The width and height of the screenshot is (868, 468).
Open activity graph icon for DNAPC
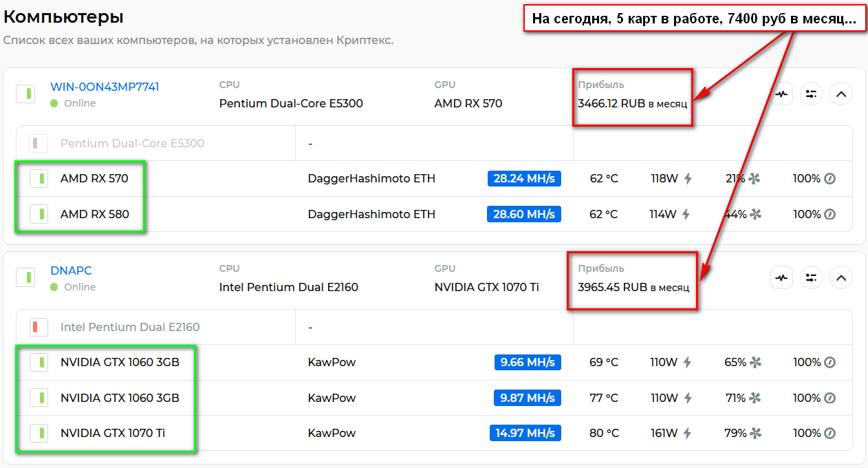pos(781,278)
